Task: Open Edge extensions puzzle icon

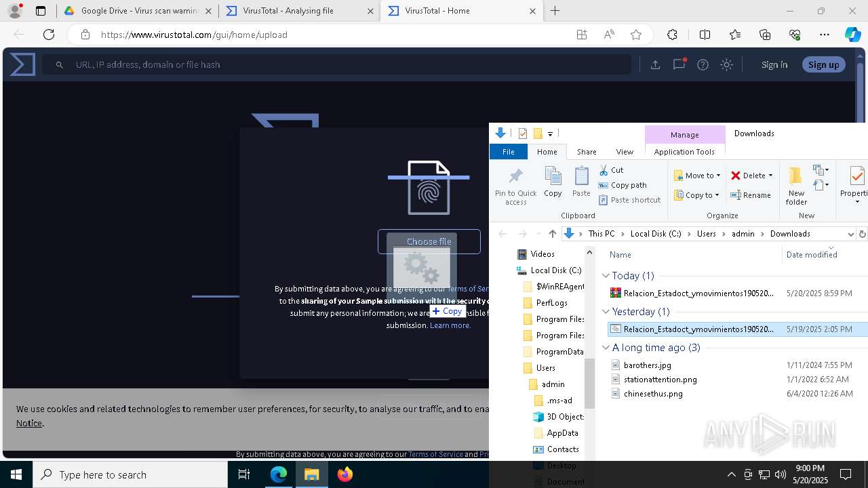Action: point(672,35)
